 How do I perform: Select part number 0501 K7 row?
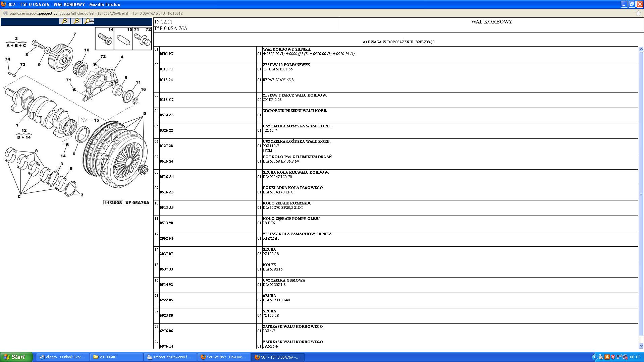tap(167, 54)
